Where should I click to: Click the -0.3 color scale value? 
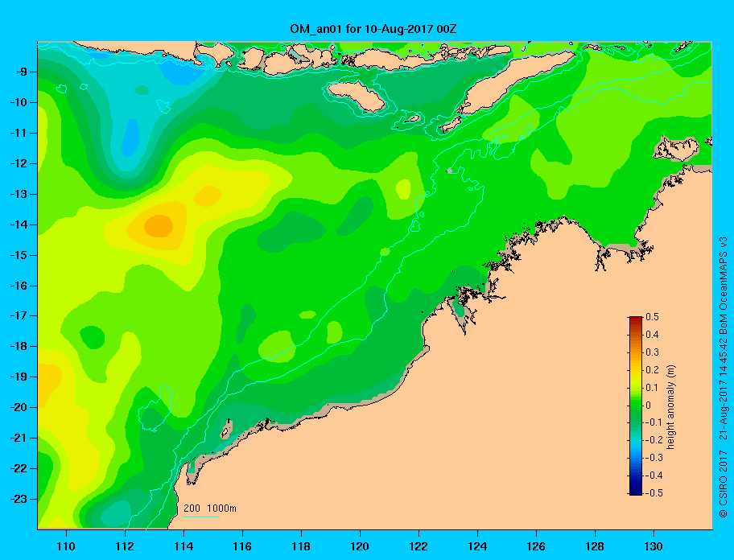click(x=653, y=458)
